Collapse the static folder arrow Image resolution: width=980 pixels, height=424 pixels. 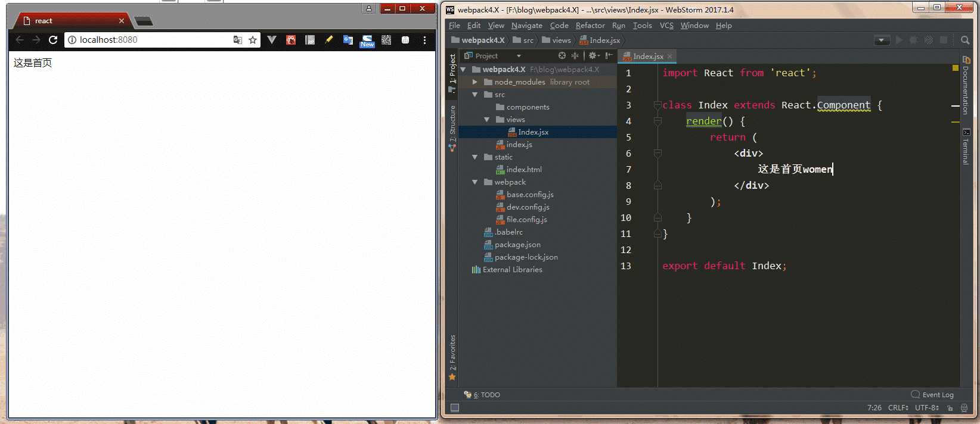point(475,157)
